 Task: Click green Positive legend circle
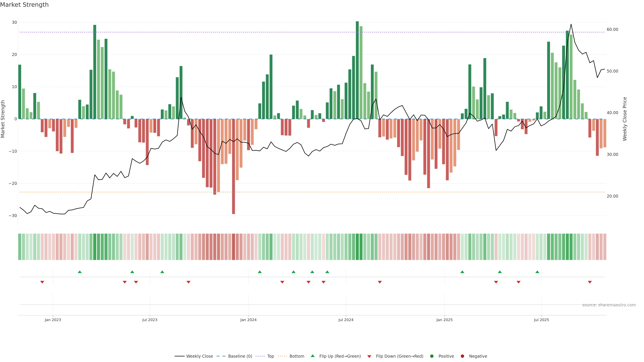click(x=432, y=356)
